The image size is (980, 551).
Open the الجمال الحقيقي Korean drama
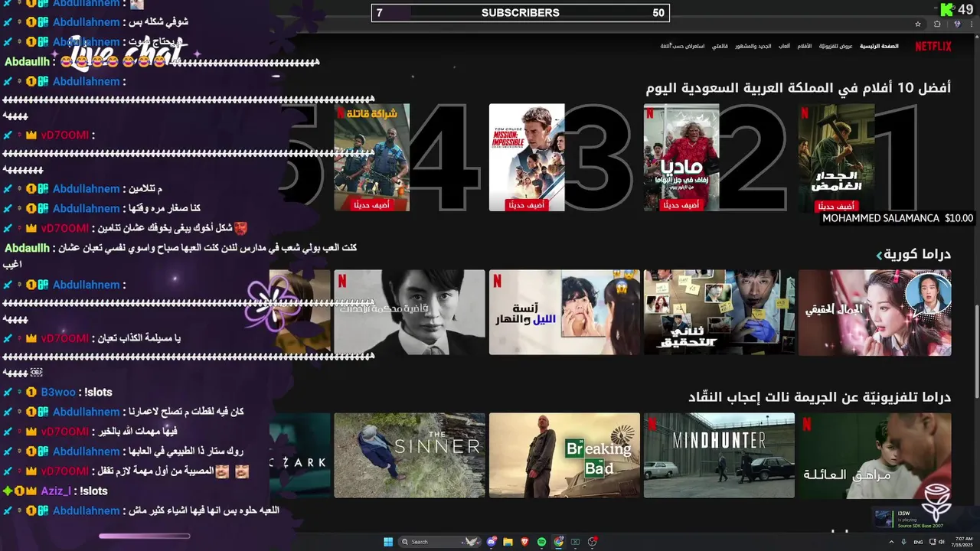875,312
